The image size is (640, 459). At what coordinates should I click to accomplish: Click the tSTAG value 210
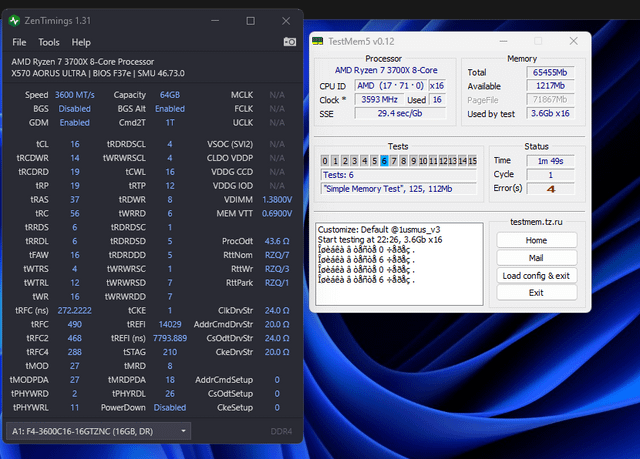(170, 353)
